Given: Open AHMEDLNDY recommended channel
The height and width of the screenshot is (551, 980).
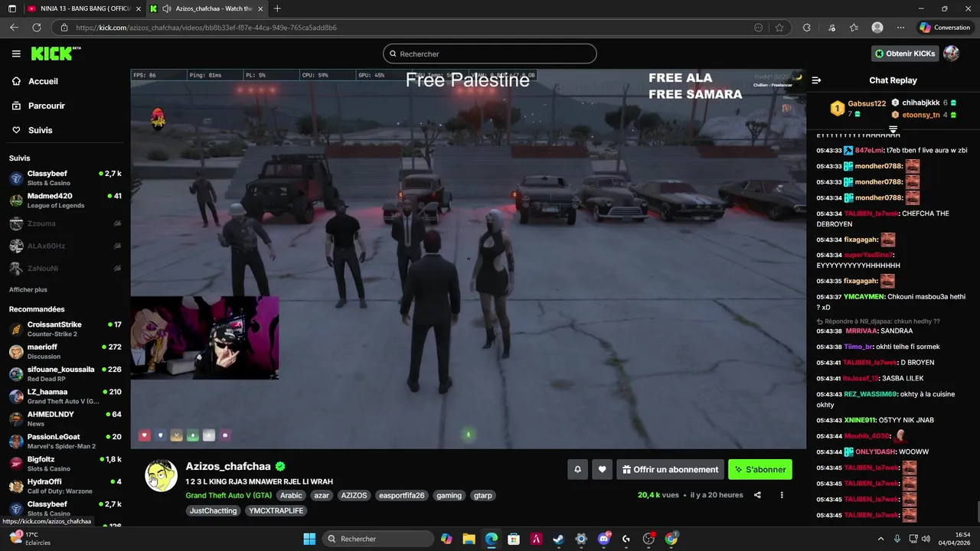Looking at the screenshot, I should click(65, 419).
